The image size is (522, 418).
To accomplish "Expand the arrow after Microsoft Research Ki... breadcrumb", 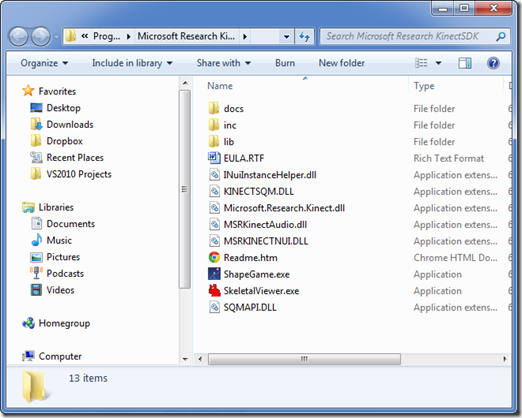I will [245, 36].
